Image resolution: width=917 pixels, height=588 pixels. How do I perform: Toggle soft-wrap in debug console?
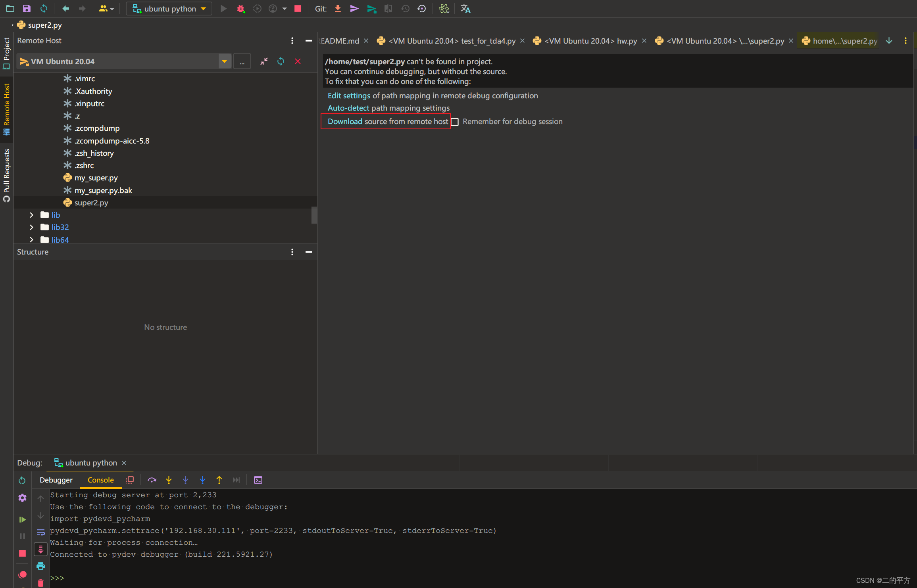[40, 532]
